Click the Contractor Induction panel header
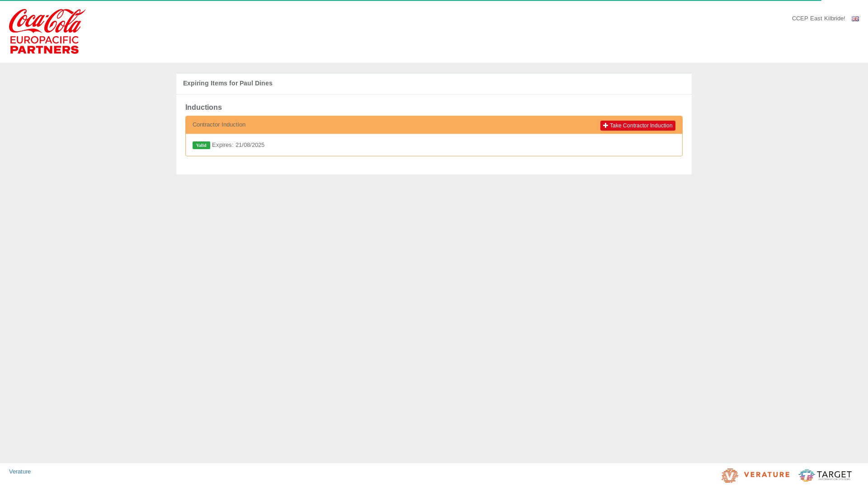868x488 pixels. (x=434, y=125)
